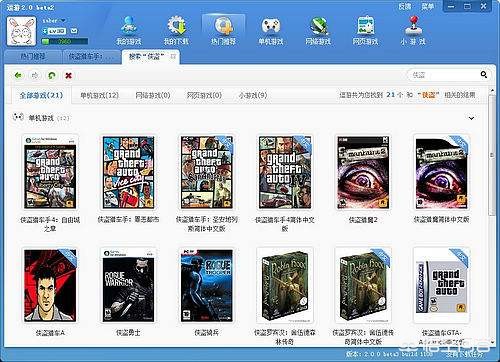500x362 pixels.
Task: Select the 热门推荐 top navigation icon
Action: (x=223, y=30)
